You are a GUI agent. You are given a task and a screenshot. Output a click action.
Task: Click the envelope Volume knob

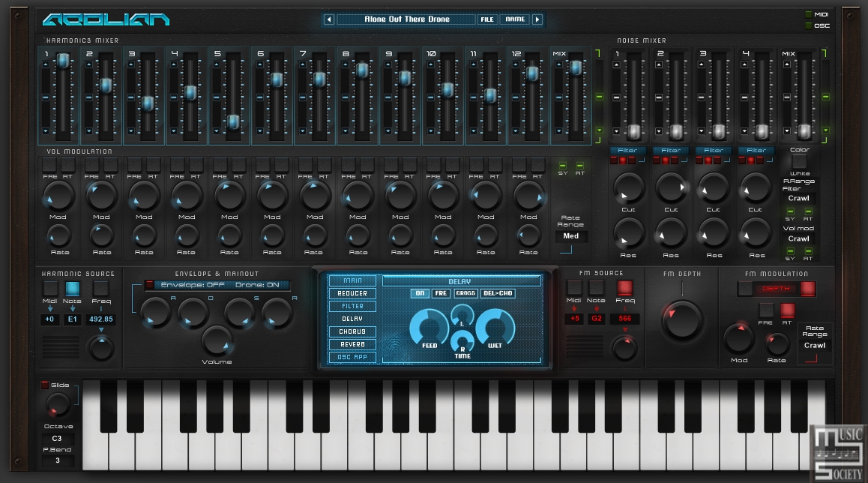pyautogui.click(x=217, y=340)
